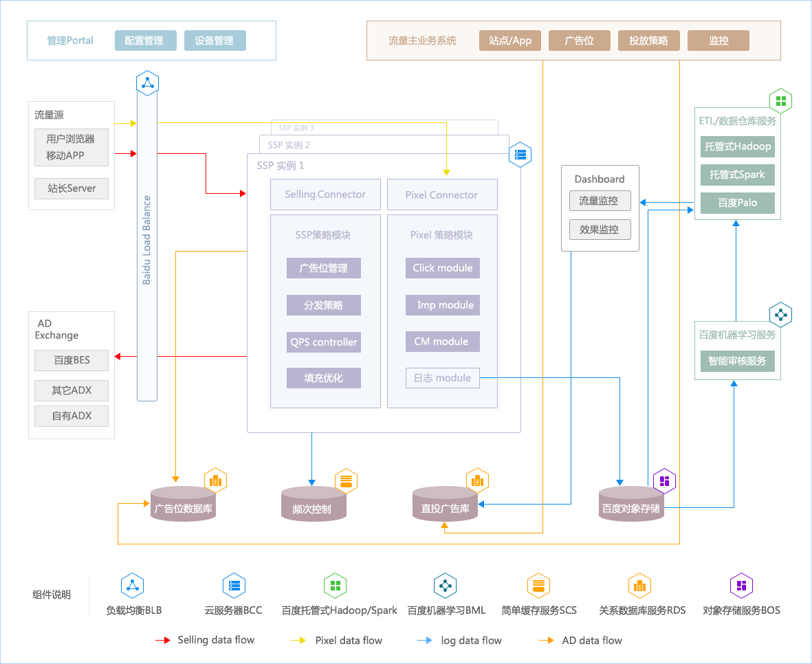Image resolution: width=812 pixels, height=664 pixels.
Task: Click the 百度BES box
Action: pyautogui.click(x=72, y=360)
